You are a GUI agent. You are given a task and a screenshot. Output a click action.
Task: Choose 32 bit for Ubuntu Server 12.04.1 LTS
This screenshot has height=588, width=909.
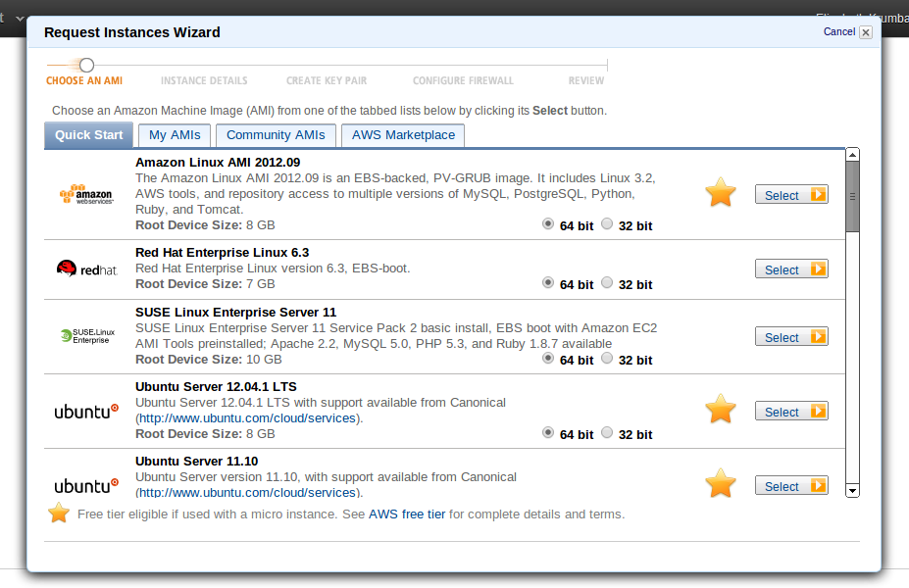point(607,433)
